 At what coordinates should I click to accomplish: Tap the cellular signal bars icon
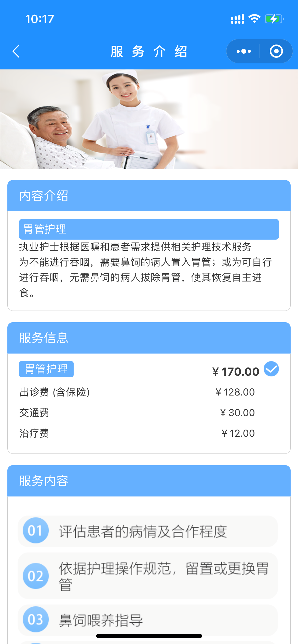(x=237, y=19)
